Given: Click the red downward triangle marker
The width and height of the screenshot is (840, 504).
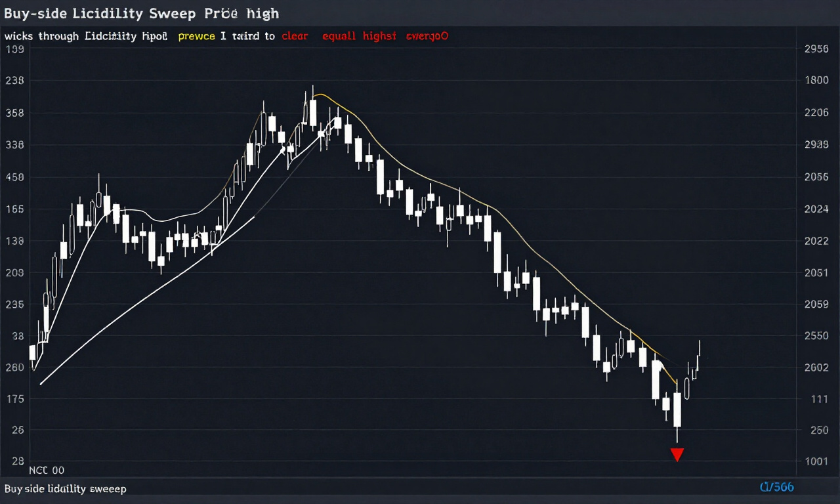Looking at the screenshot, I should pyautogui.click(x=677, y=455).
